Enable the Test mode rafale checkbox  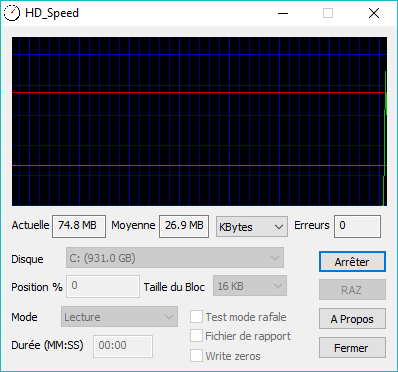point(196,317)
